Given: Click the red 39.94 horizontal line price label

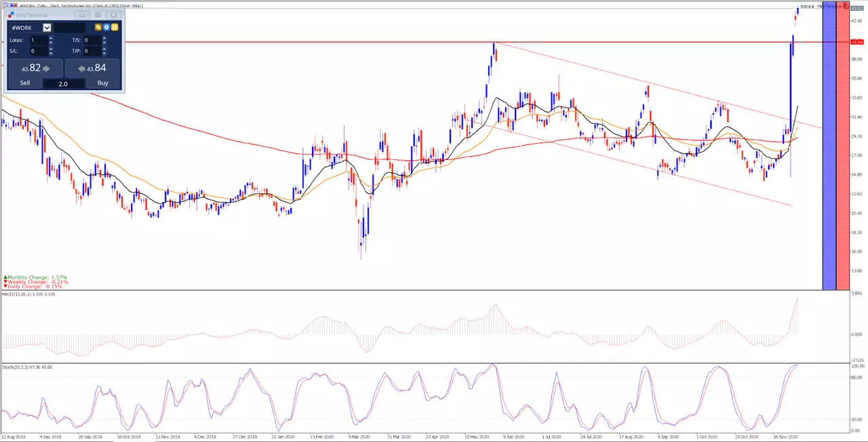Looking at the screenshot, I should [857, 42].
